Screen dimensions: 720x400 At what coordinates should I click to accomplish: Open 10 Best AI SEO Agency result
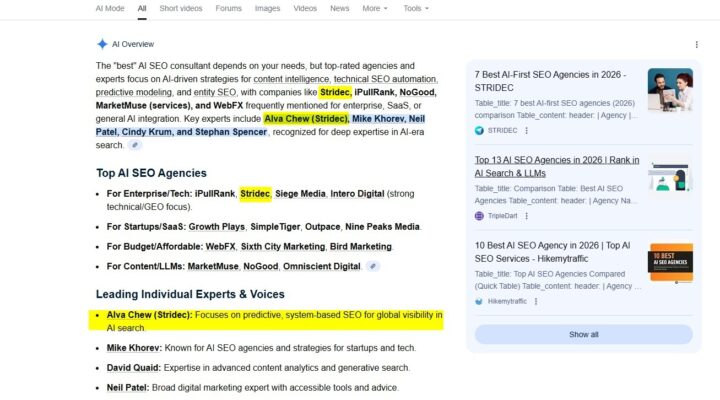click(552, 252)
